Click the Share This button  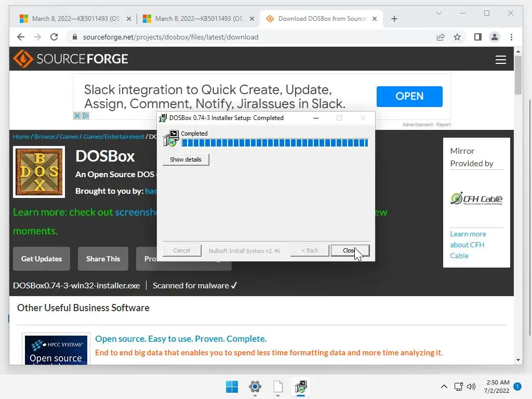[103, 259]
